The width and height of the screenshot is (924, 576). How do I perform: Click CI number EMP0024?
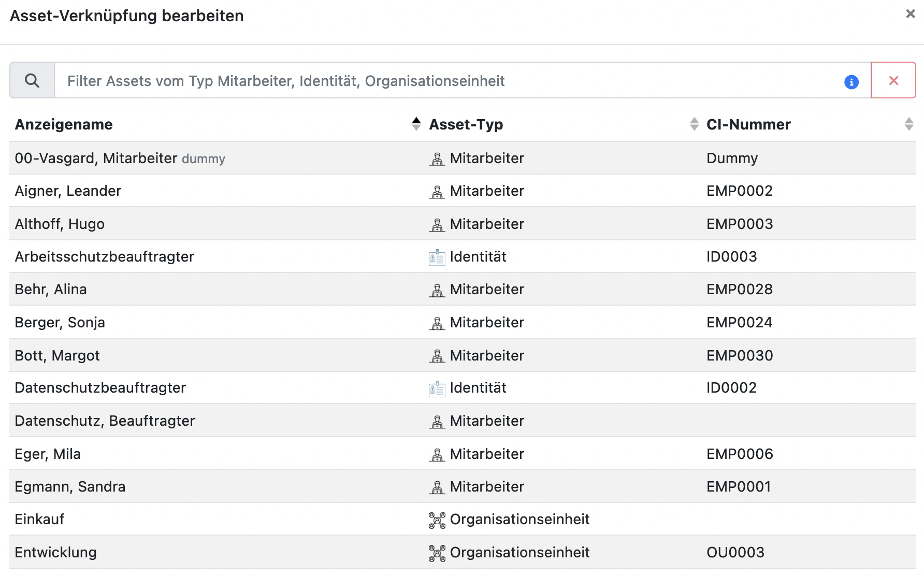coord(740,322)
